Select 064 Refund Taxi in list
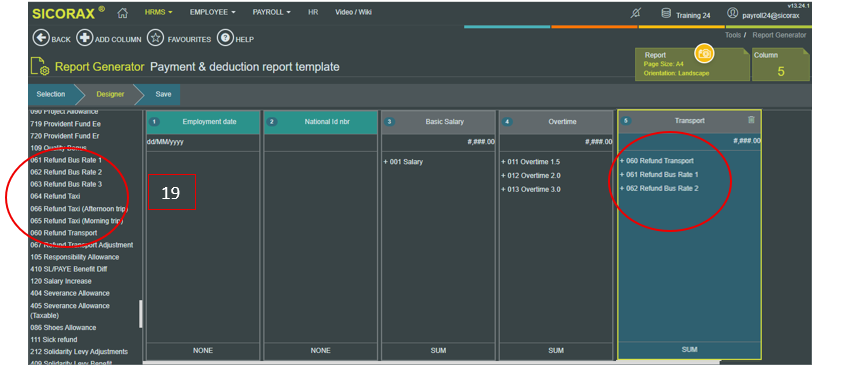The image size is (849, 366). 55,197
